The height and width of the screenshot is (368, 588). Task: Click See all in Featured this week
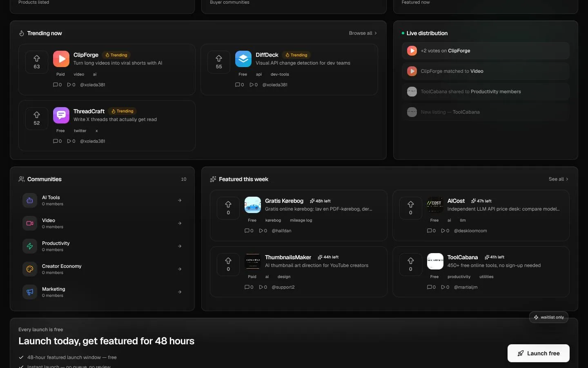[559, 179]
